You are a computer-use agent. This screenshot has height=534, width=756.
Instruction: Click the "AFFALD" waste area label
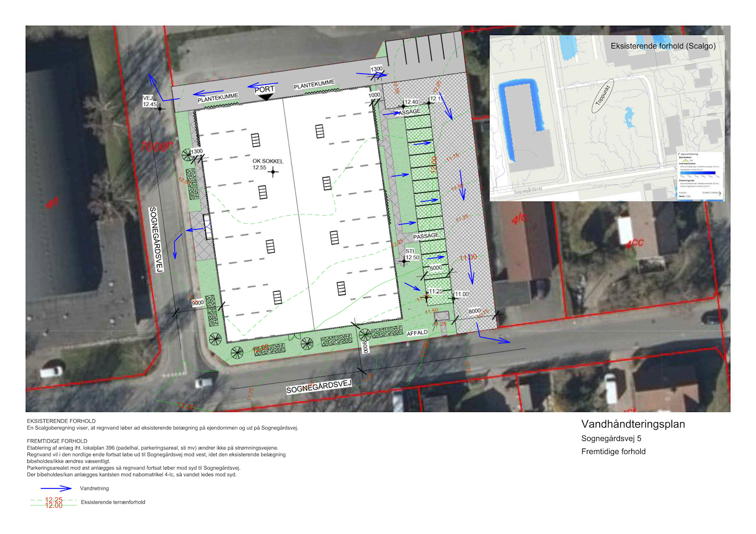pyautogui.click(x=417, y=333)
